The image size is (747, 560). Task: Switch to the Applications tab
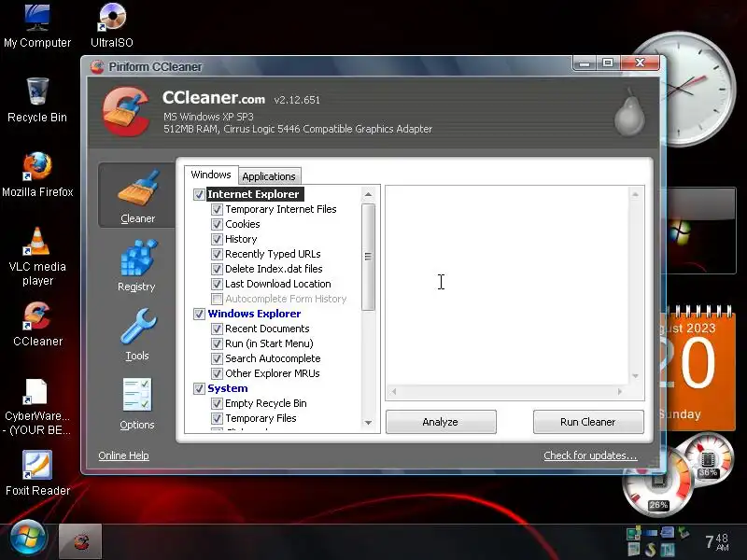click(269, 176)
